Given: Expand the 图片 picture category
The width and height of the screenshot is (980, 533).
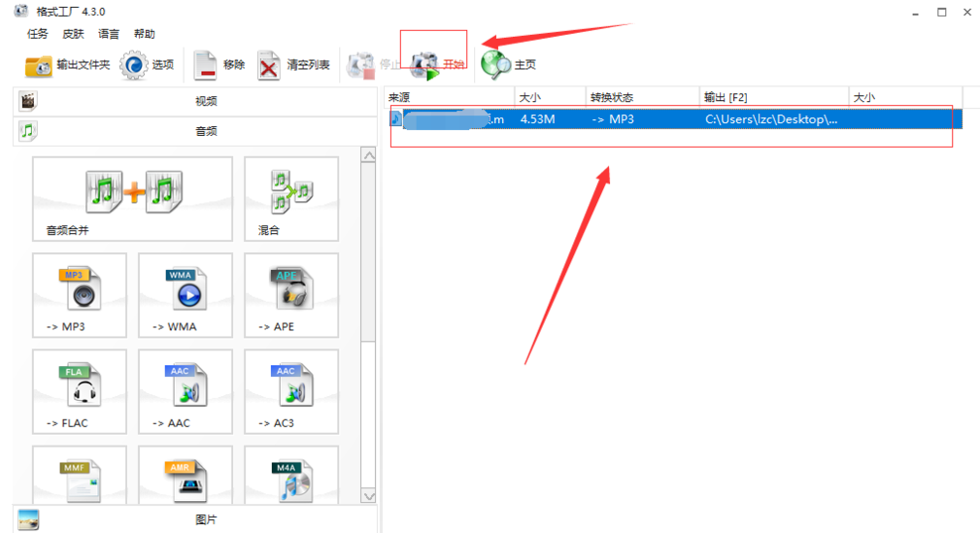Looking at the screenshot, I should click(x=195, y=519).
